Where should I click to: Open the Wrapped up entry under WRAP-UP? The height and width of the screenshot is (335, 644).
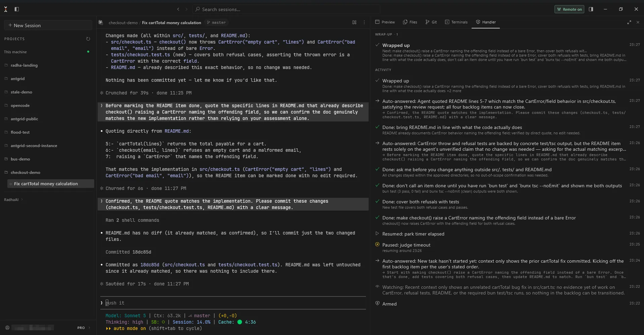pos(507,52)
